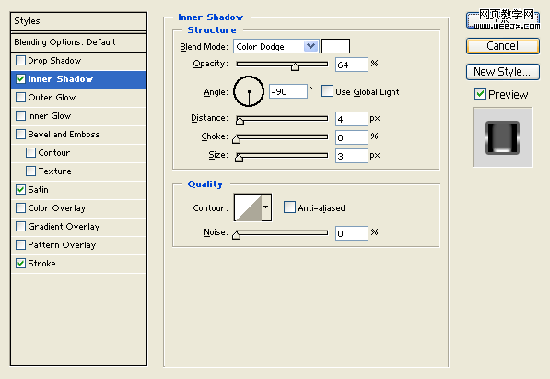This screenshot has width=550, height=379.
Task: Click the Angle value input field
Action: (x=288, y=92)
